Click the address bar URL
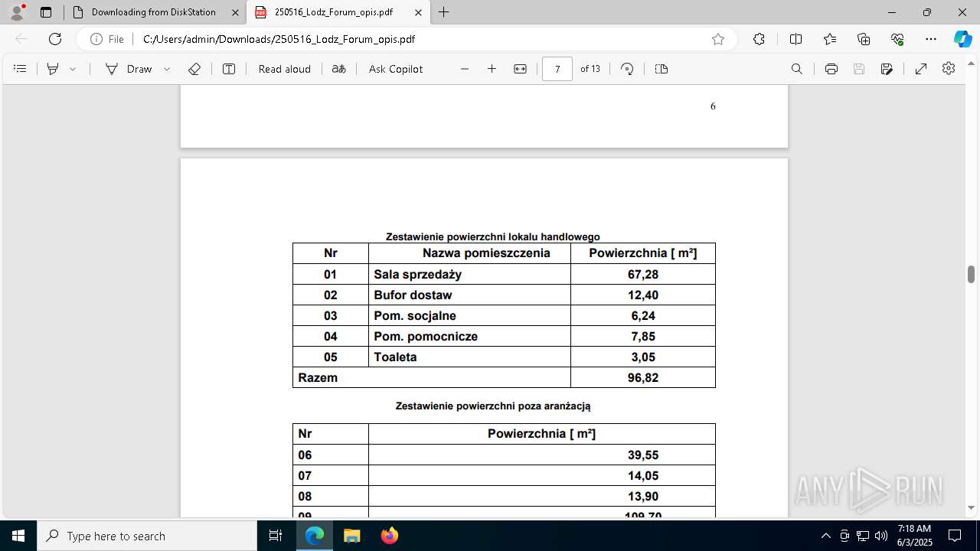This screenshot has height=551, width=980. 279,39
